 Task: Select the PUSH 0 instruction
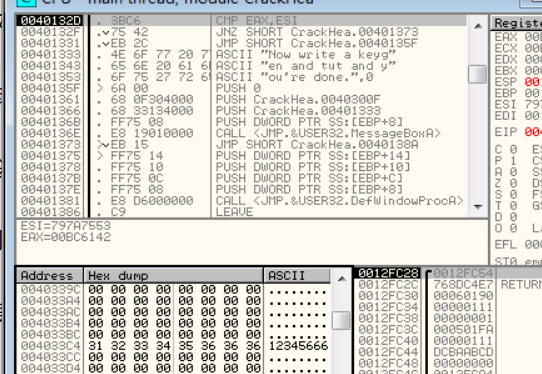pyautogui.click(x=238, y=88)
